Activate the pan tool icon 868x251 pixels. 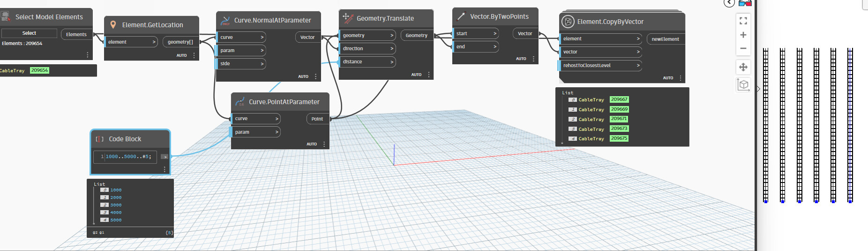743,67
